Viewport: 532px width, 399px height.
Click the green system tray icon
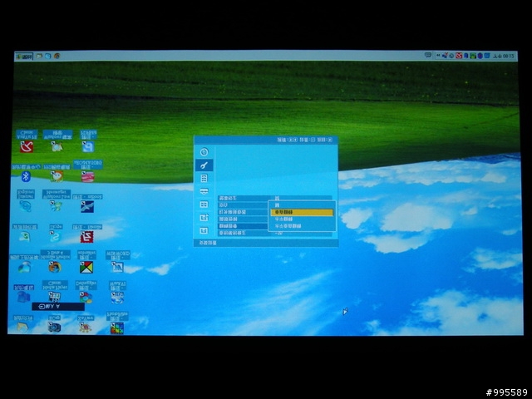click(x=473, y=56)
